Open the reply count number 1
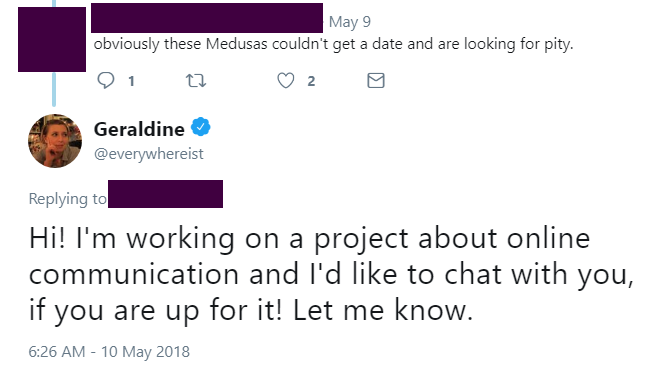Viewport: 649px width, 365px height. click(x=131, y=81)
